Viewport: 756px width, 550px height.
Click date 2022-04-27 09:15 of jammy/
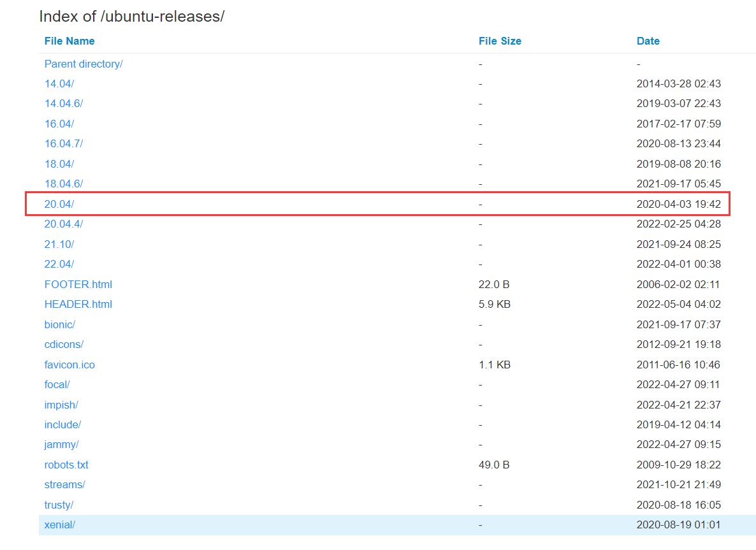pyautogui.click(x=678, y=444)
